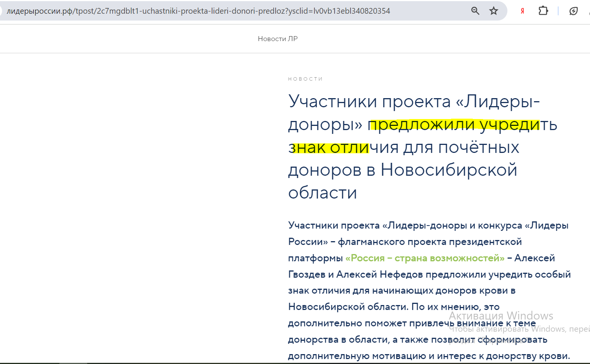Click the paragraph line «Участники проекта «Лидеры-доноры и конкурса»
Viewport: 590px width, 364px height.
click(428, 226)
